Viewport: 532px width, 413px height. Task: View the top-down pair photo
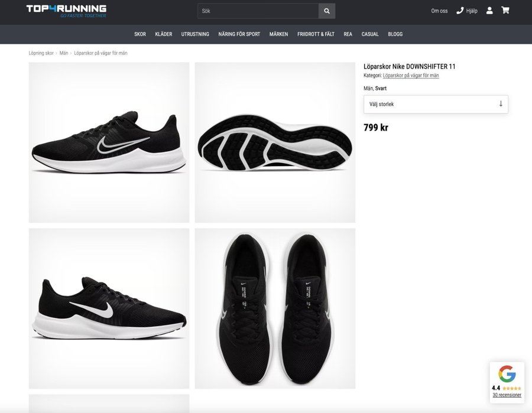275,308
